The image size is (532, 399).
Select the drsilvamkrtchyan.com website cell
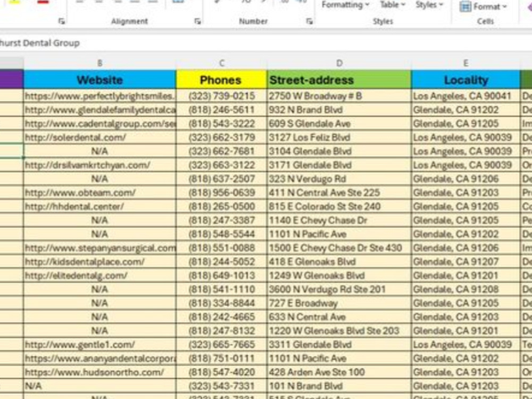tap(100, 165)
